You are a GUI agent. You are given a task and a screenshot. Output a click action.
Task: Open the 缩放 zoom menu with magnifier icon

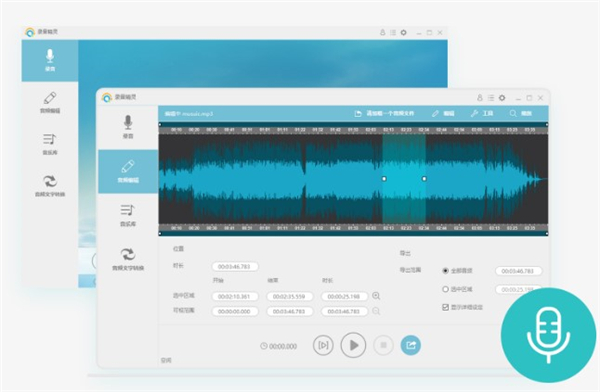521,113
